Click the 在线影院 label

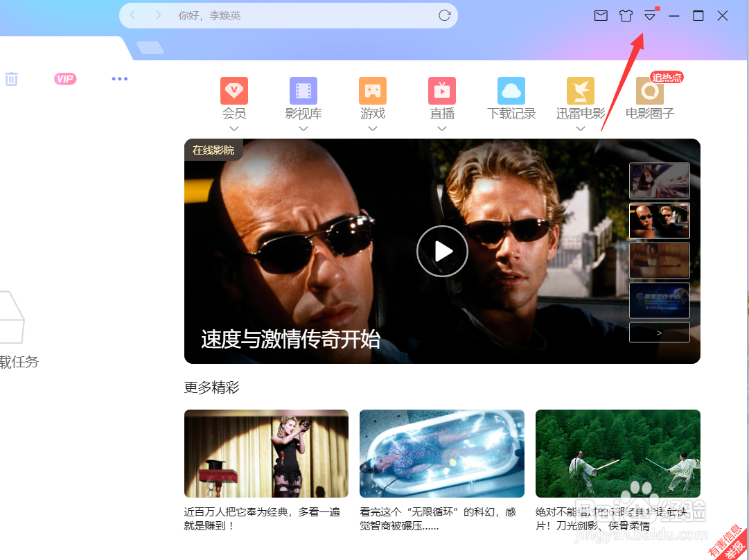(213, 150)
